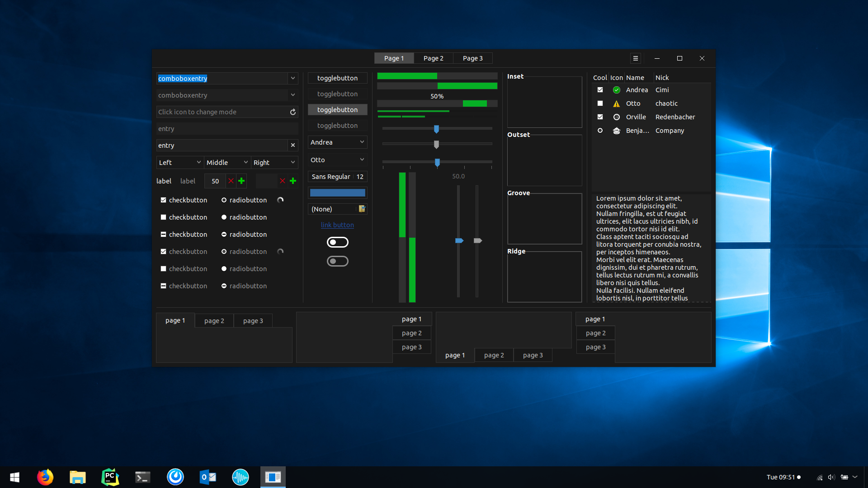Click the warning icon next to Otto row
868x488 pixels.
[x=617, y=103]
